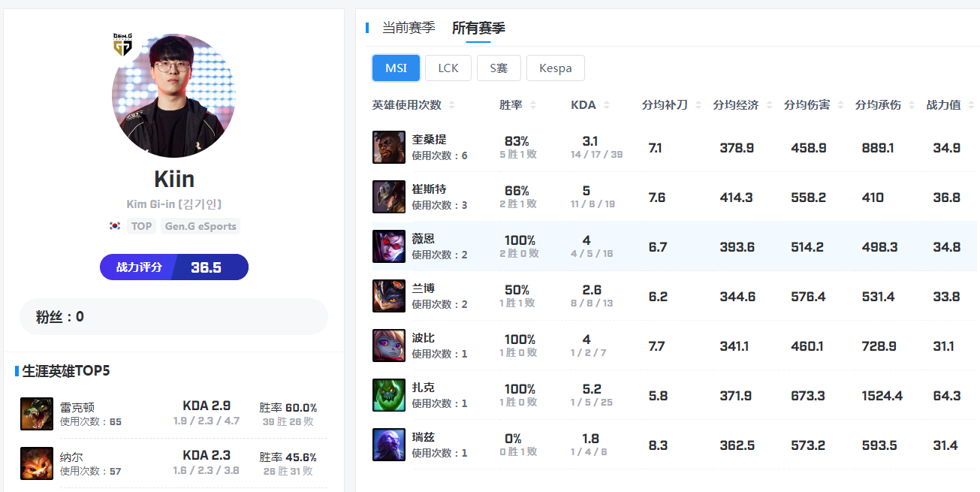Click the Gnar (纳尔) icon in career TOP5
This screenshot has width=980, height=492.
pyautogui.click(x=37, y=463)
